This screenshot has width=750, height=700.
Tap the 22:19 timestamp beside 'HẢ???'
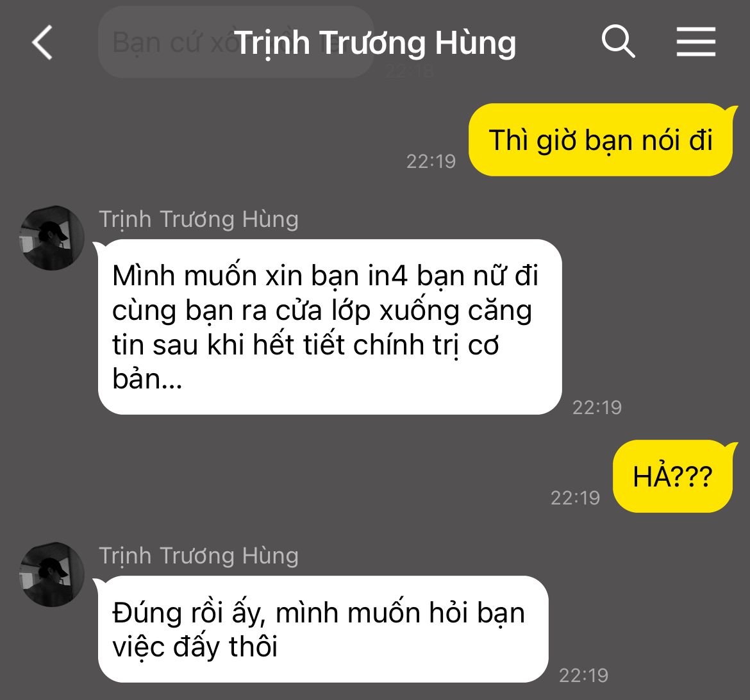575,498
